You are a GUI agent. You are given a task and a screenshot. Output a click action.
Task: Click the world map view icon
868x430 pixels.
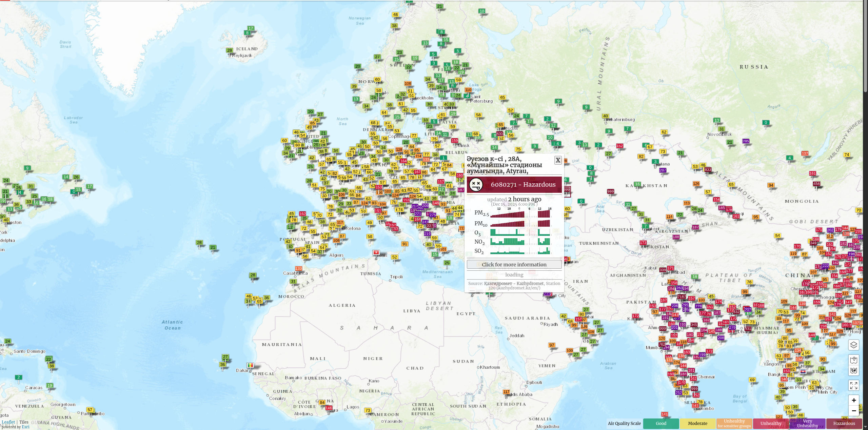click(x=853, y=370)
